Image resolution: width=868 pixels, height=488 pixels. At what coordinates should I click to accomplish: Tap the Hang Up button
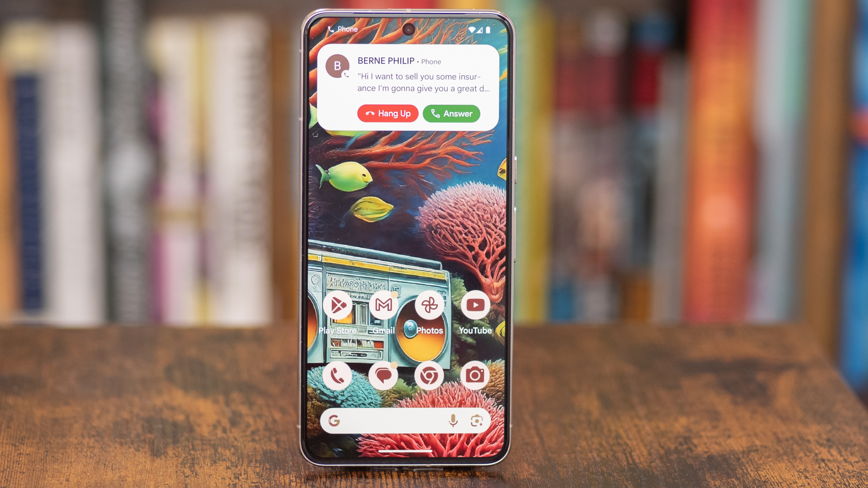click(x=388, y=113)
